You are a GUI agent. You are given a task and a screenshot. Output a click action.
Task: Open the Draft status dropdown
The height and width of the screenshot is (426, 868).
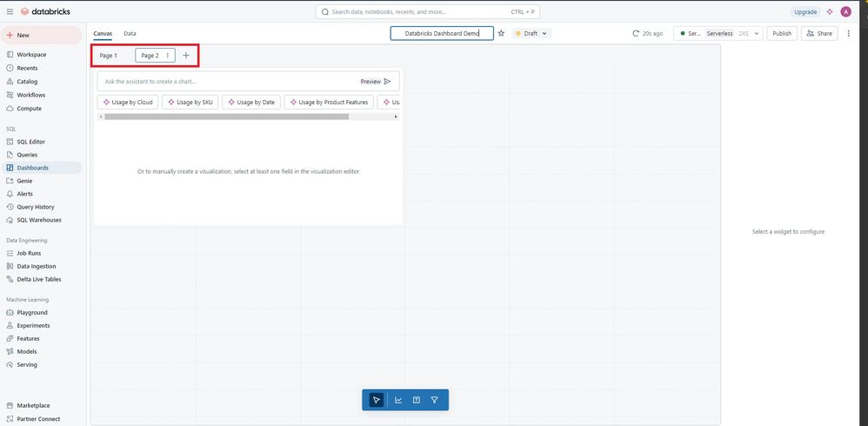(x=531, y=33)
